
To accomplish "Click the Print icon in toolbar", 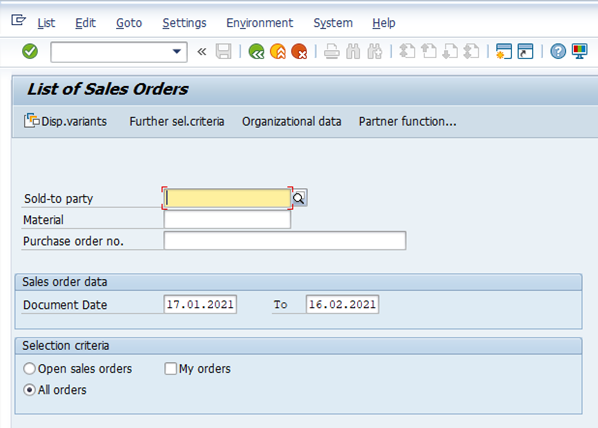I will 331,51.
